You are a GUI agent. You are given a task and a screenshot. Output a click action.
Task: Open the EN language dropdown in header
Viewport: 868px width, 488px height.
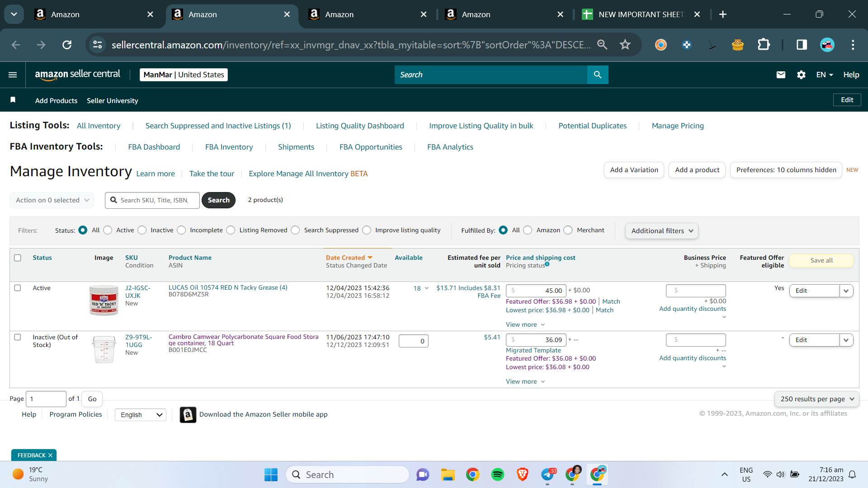825,75
